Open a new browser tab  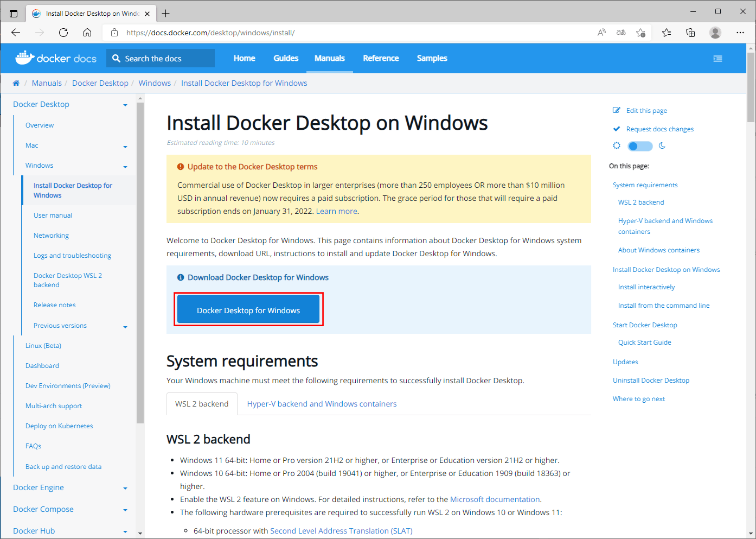pyautogui.click(x=166, y=14)
